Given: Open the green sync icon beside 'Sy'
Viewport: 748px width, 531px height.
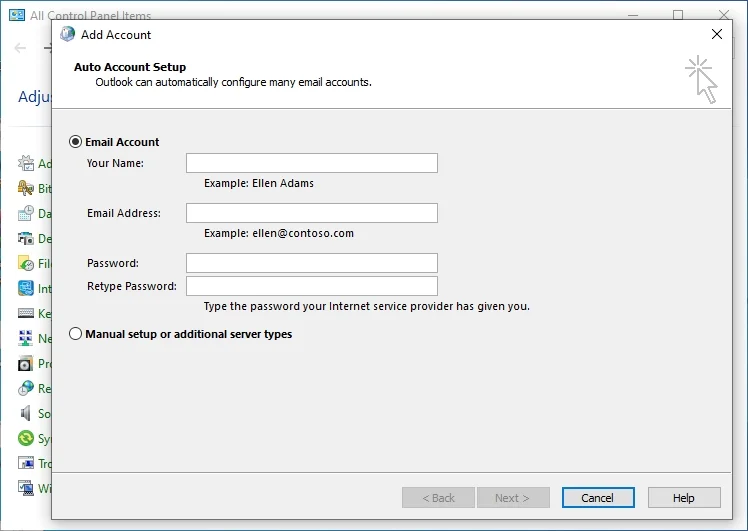Looking at the screenshot, I should click(x=26, y=438).
